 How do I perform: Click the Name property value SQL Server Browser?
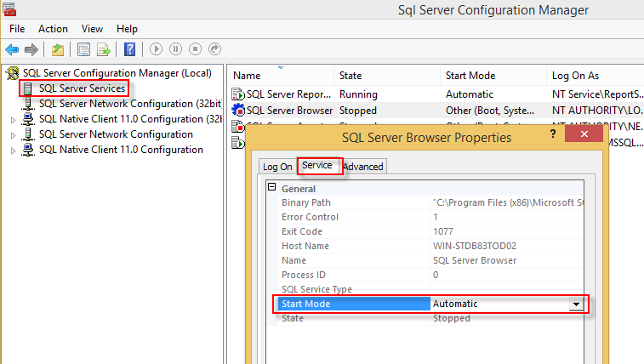[475, 260]
